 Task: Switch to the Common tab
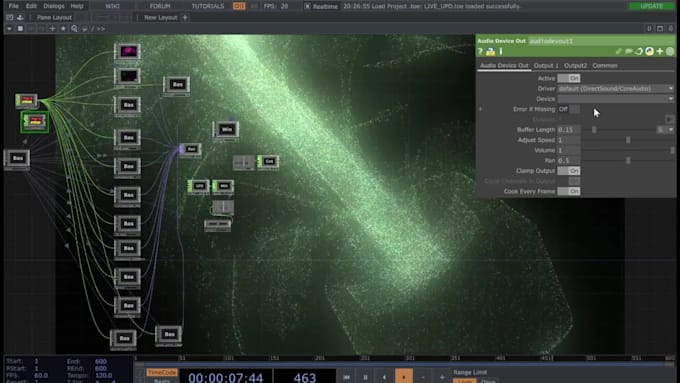[x=605, y=65]
